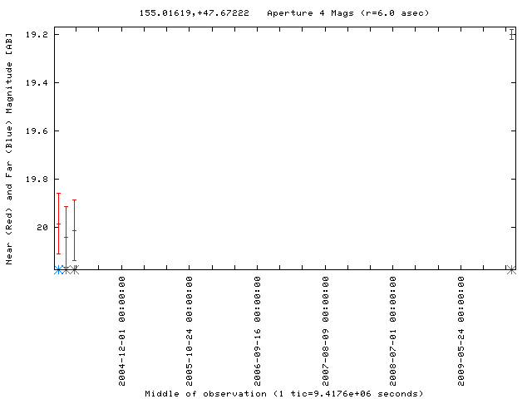The width and height of the screenshot is (532, 399).
Task: Click the 2004-12-01 00:00:00 date label
Action: tap(122, 331)
